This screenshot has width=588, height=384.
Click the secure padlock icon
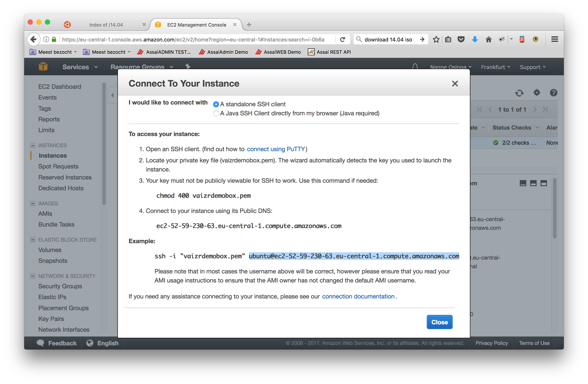[54, 39]
